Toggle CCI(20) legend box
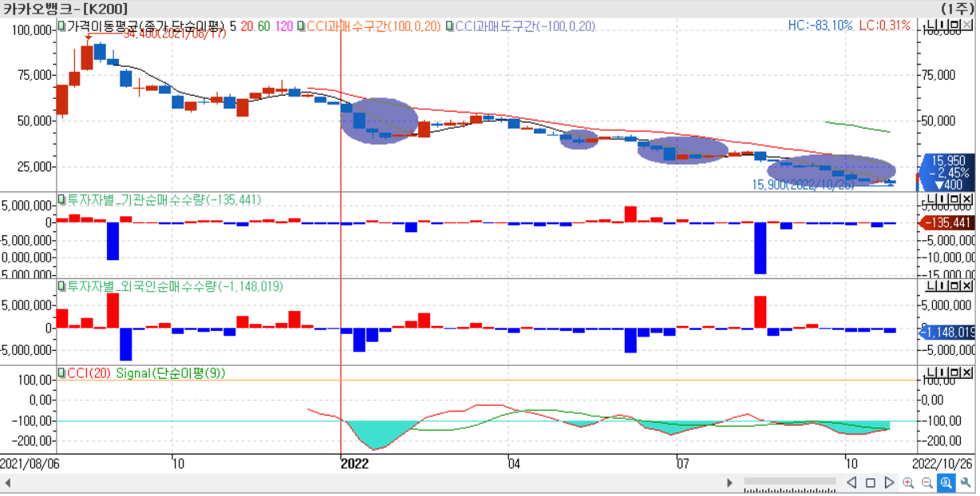Viewport: 980px width, 496px height. point(61,372)
